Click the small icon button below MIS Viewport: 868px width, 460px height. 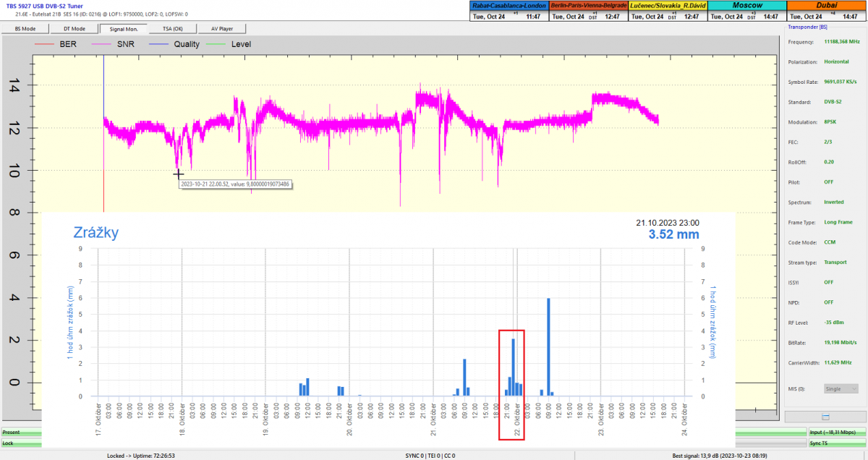pos(825,417)
